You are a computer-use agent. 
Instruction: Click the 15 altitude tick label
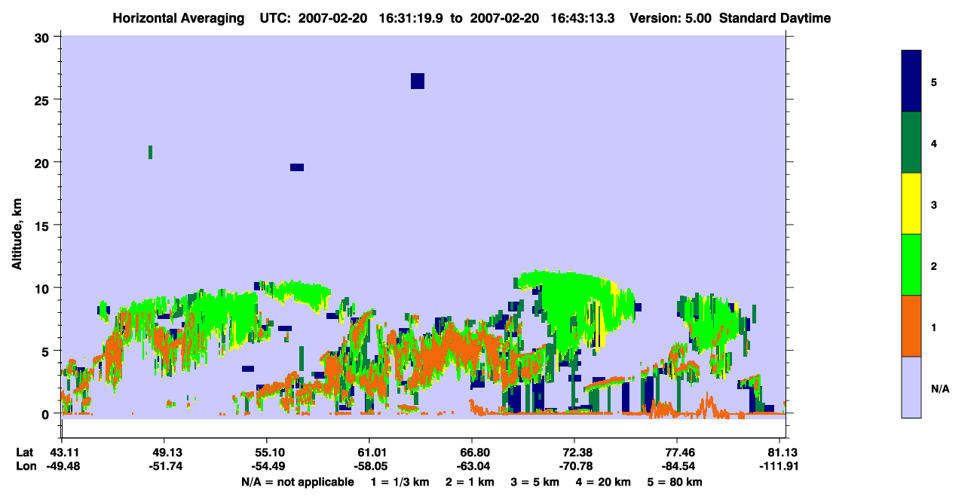(43, 225)
